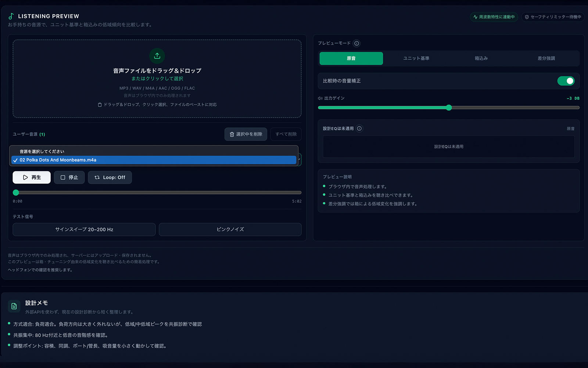
Task: Click the セーフティリミッター待機中 status badge
Action: point(553,17)
